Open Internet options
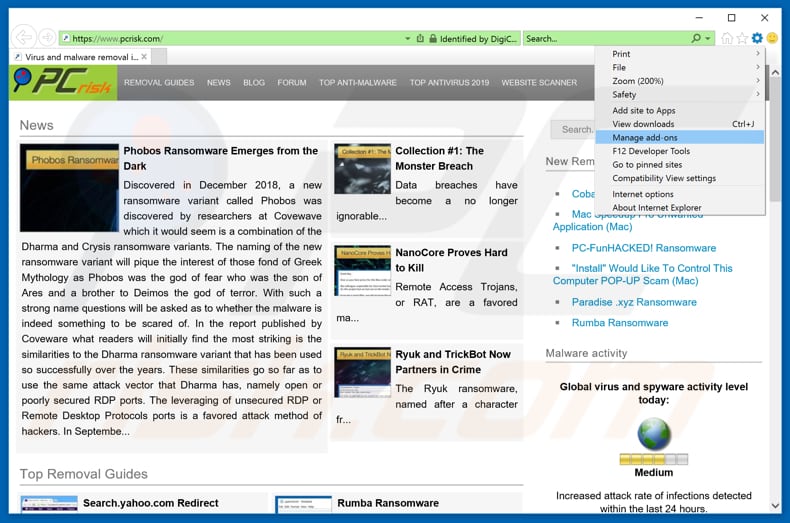Viewport: 790px width, 523px height. click(x=680, y=194)
